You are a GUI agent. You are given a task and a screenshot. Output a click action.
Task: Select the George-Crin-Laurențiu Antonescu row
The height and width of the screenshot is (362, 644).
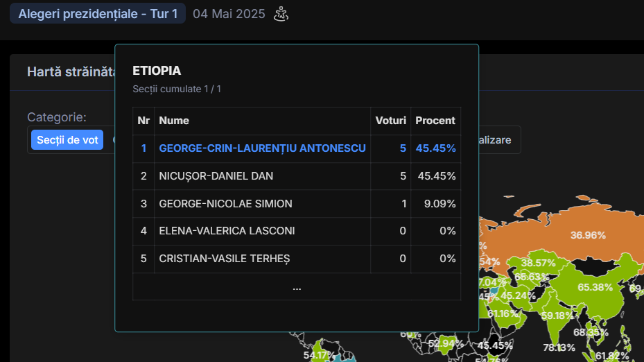point(262,148)
